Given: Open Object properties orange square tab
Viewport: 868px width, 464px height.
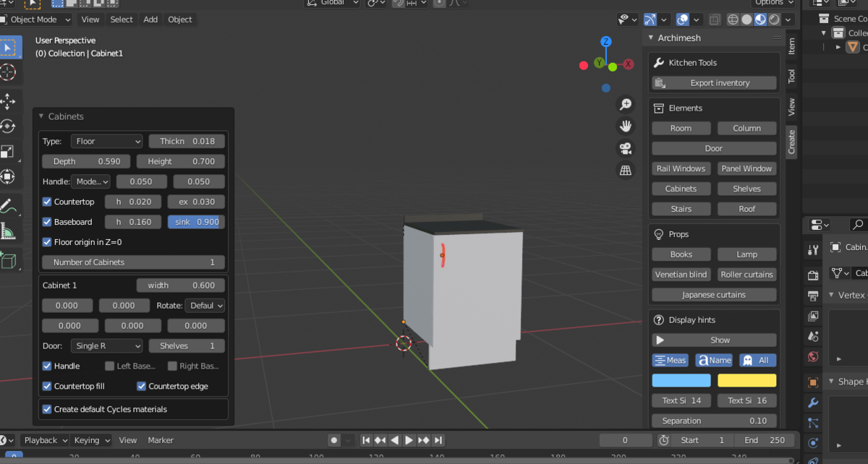Looking at the screenshot, I should [x=813, y=382].
